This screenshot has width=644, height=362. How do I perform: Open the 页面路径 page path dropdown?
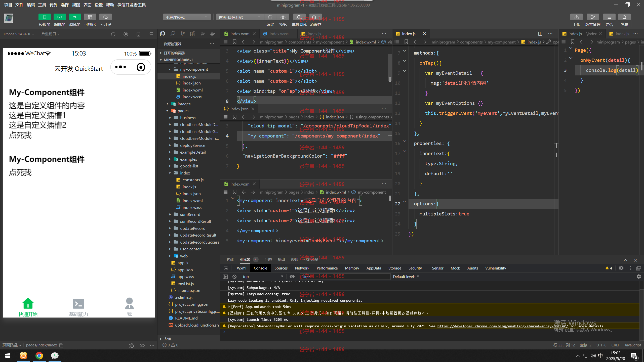tap(12, 345)
